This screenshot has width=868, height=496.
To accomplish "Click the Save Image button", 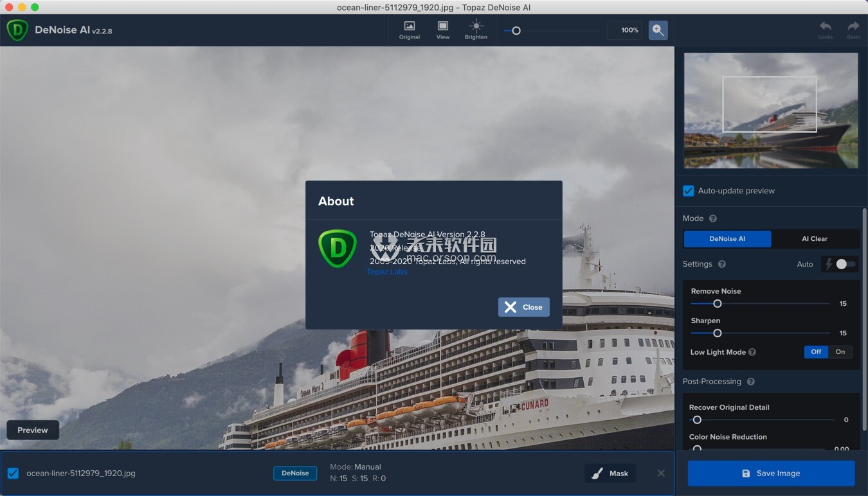I will [x=771, y=474].
